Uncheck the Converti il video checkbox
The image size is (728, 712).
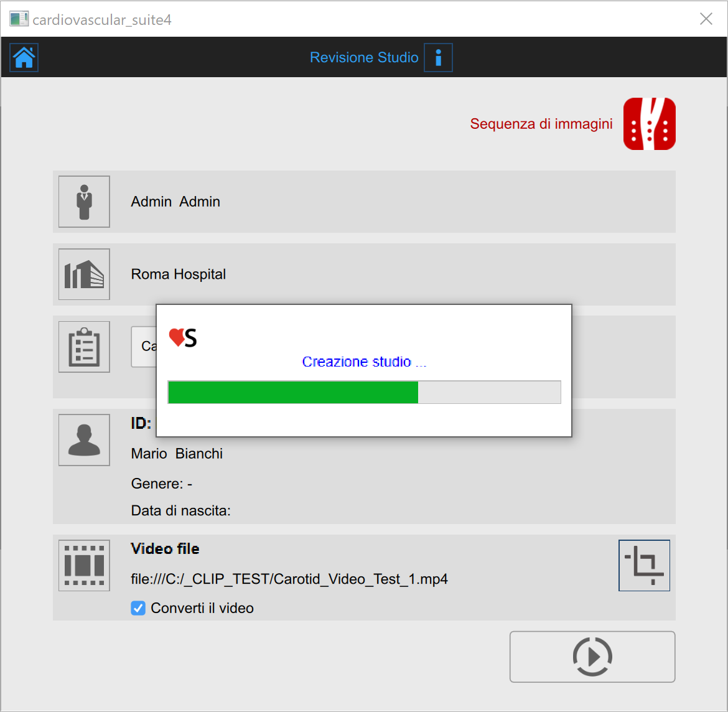[138, 608]
